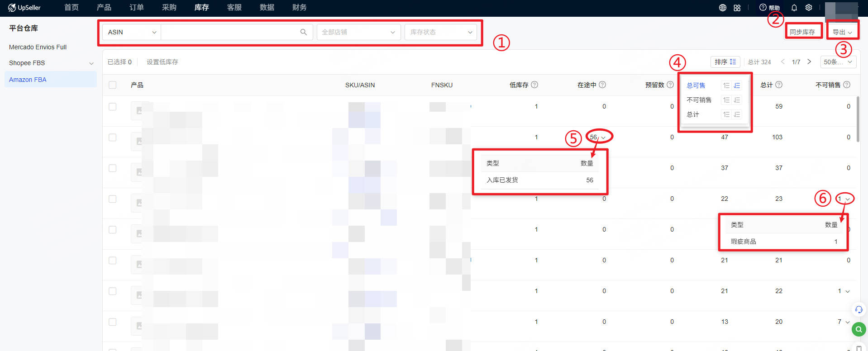Viewport: 868px width, 351px height.
Task: Sort 总可售 descending
Action: [737, 85]
